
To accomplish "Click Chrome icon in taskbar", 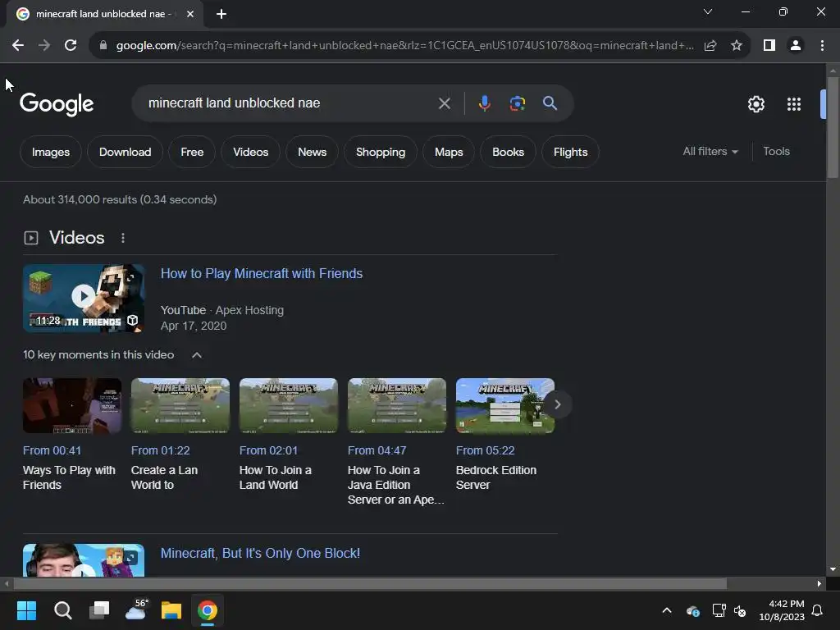I will pyautogui.click(x=208, y=610).
